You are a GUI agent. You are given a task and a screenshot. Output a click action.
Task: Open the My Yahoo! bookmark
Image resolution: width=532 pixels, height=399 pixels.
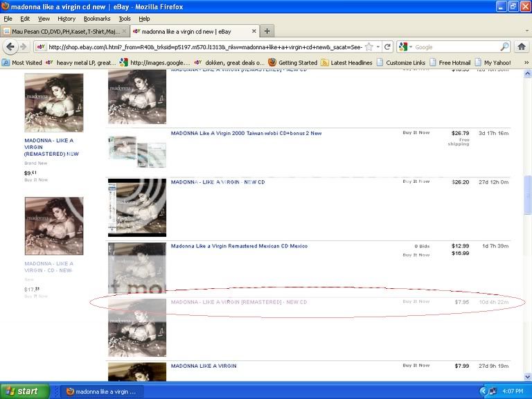coord(493,62)
